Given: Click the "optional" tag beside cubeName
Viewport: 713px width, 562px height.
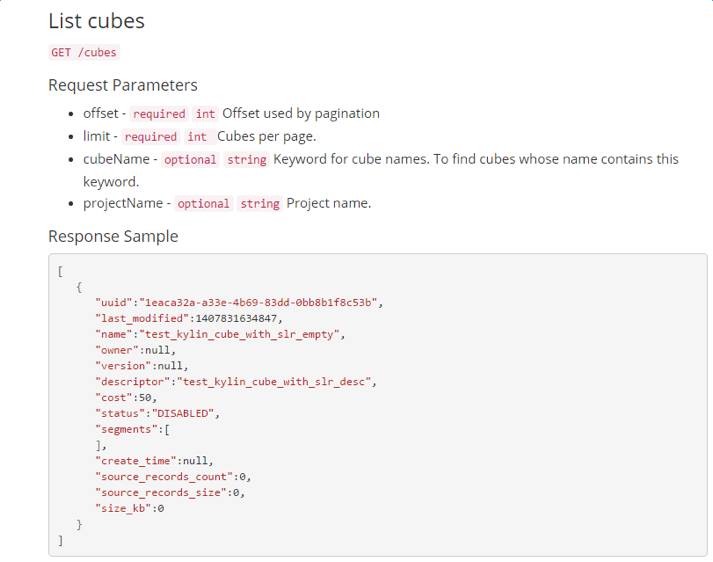Looking at the screenshot, I should [x=188, y=160].
